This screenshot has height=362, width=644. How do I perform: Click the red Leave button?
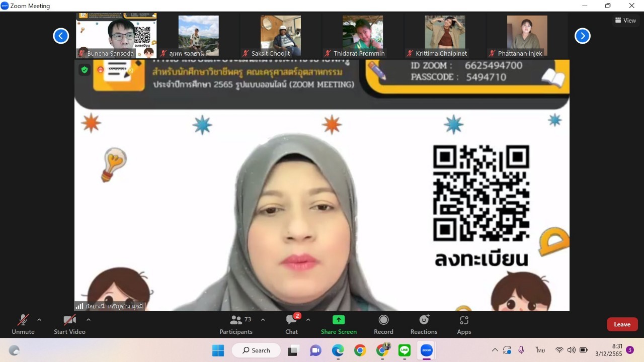622,324
